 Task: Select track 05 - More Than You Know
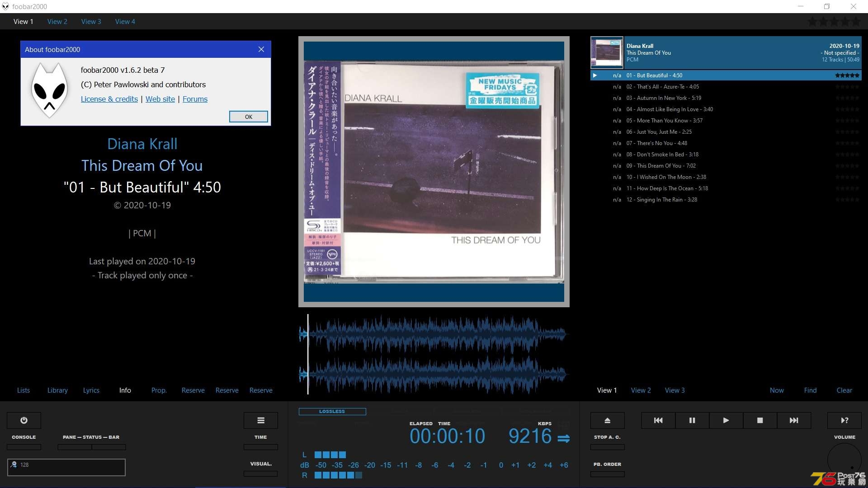[x=726, y=121]
